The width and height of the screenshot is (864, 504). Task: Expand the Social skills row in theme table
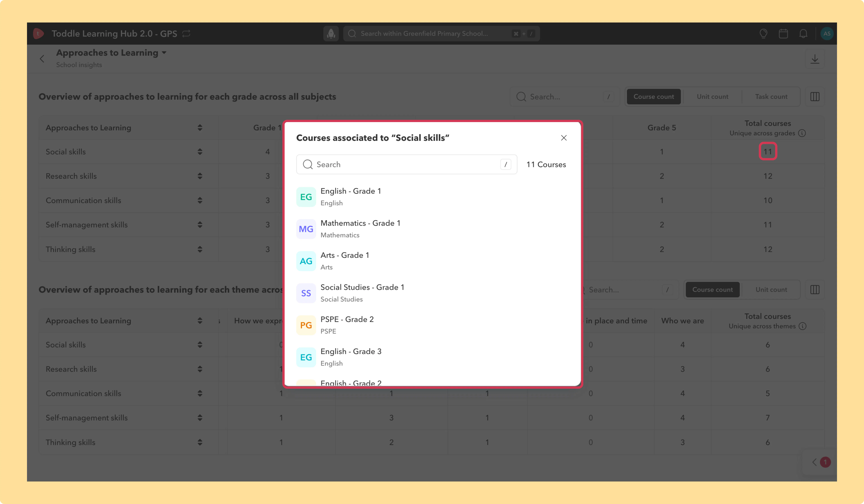(x=200, y=345)
